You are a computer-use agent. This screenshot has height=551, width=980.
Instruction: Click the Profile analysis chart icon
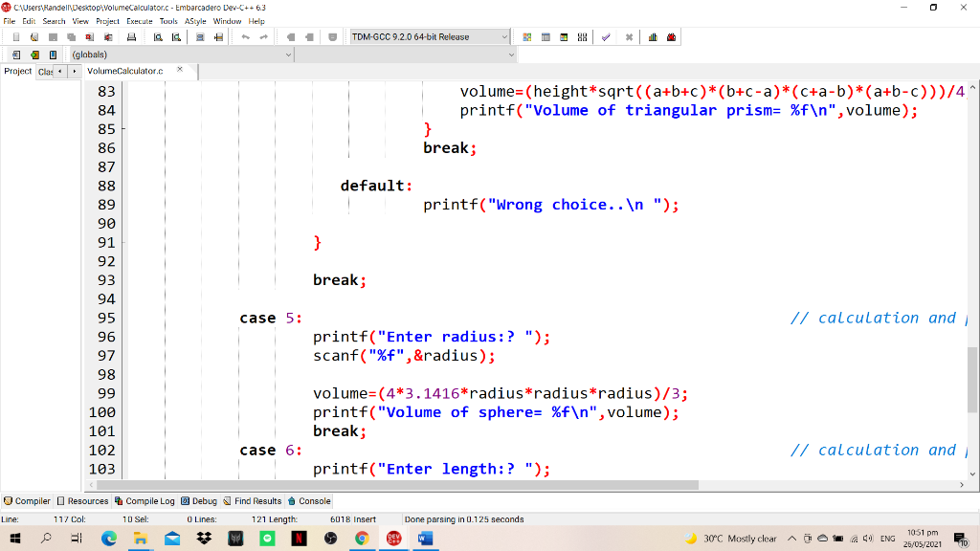pos(655,36)
